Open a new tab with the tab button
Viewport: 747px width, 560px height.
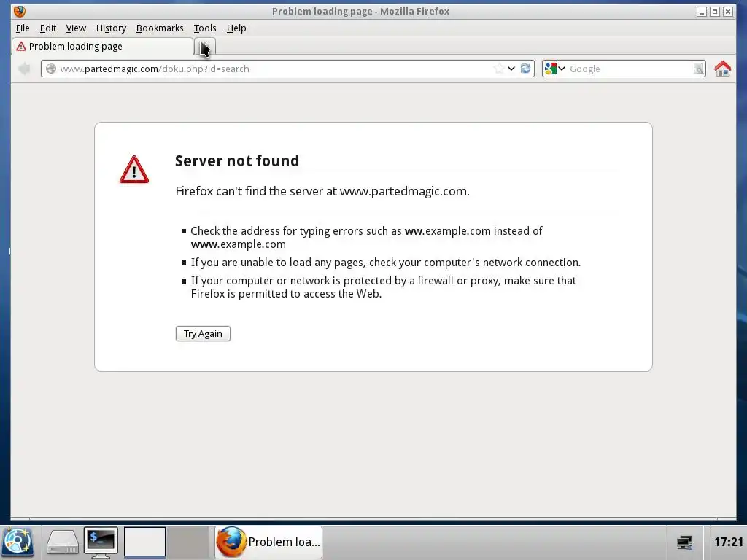205,47
